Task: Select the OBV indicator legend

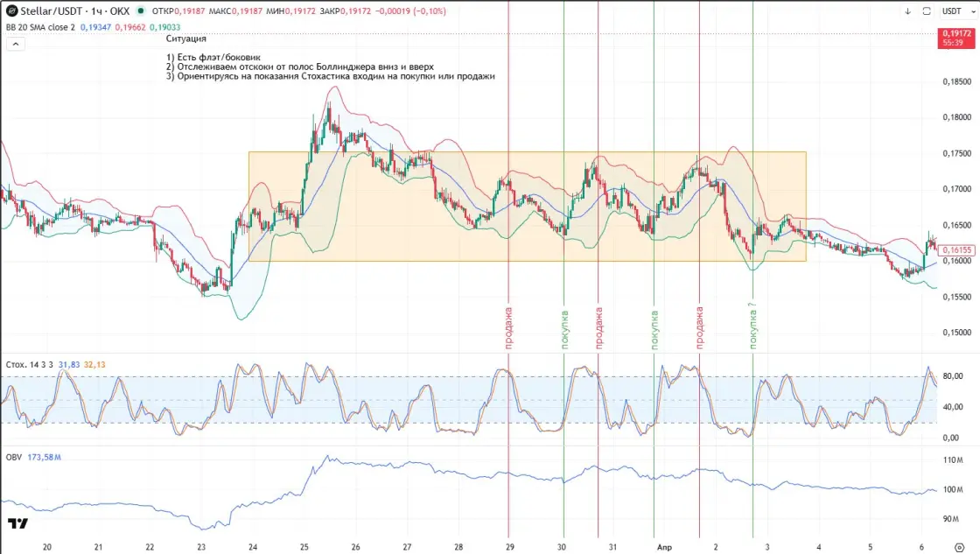Action: 14,457
